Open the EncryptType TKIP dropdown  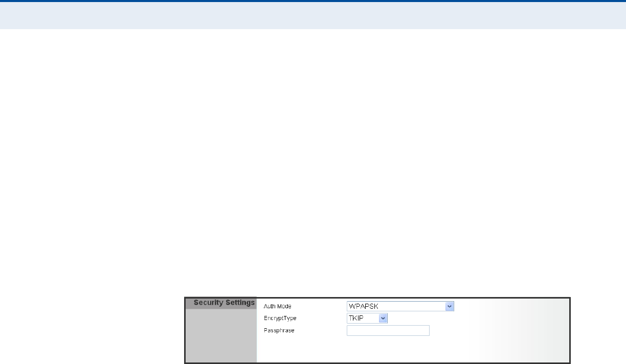pyautogui.click(x=367, y=318)
